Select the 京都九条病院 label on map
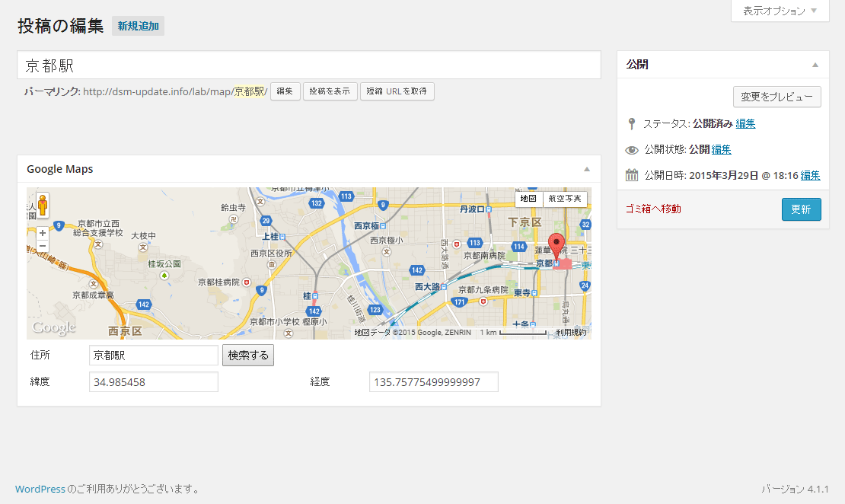The image size is (845, 504). coord(483,290)
